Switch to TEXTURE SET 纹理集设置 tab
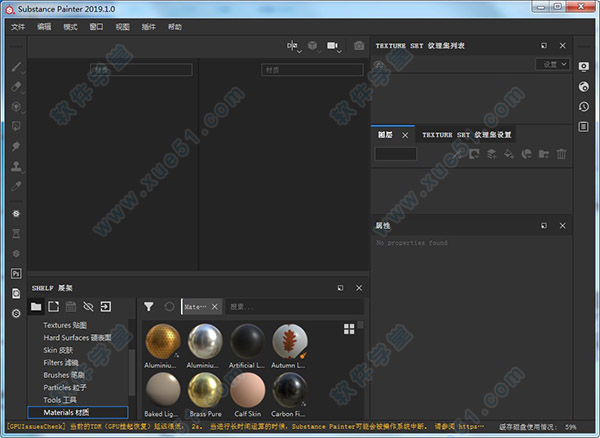This screenshot has width=600, height=438. (x=466, y=135)
